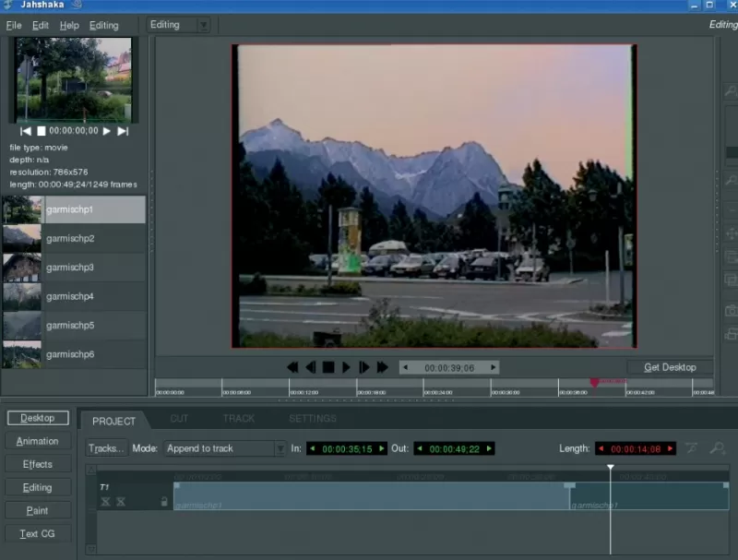
Task: Play the clip in the preview thumbnail panel
Action: coord(107,131)
